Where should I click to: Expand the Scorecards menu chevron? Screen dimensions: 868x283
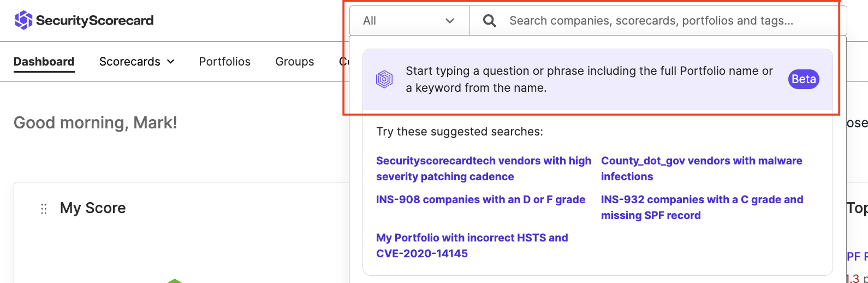[x=170, y=62]
